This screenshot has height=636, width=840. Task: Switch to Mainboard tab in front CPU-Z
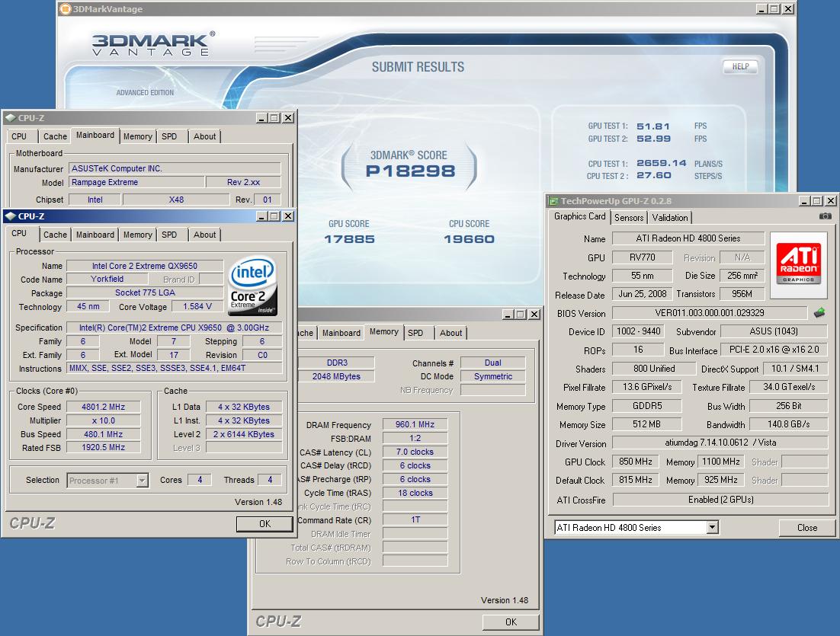pyautogui.click(x=95, y=235)
